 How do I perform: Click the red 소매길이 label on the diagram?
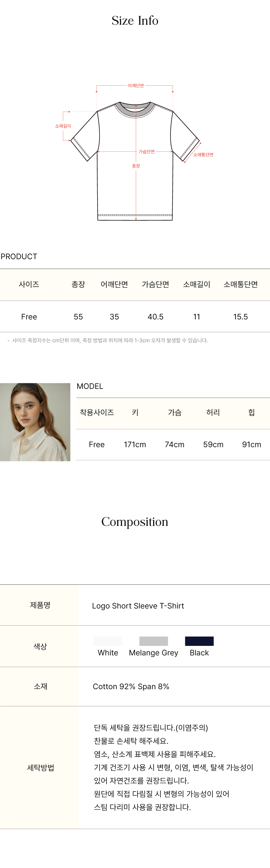point(63,126)
